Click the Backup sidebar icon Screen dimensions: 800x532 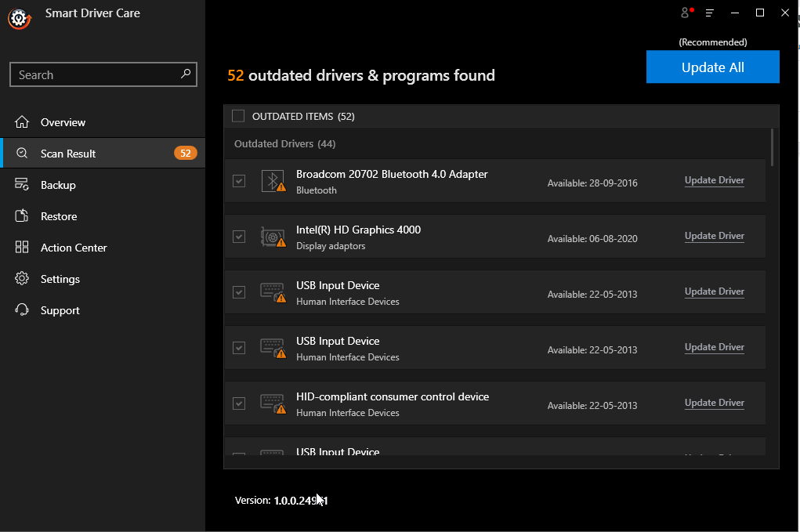(x=22, y=185)
